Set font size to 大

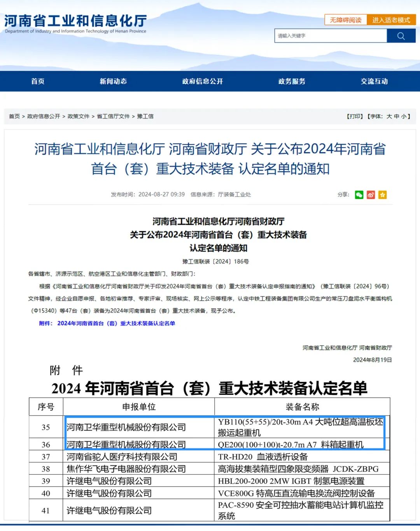coord(389,116)
